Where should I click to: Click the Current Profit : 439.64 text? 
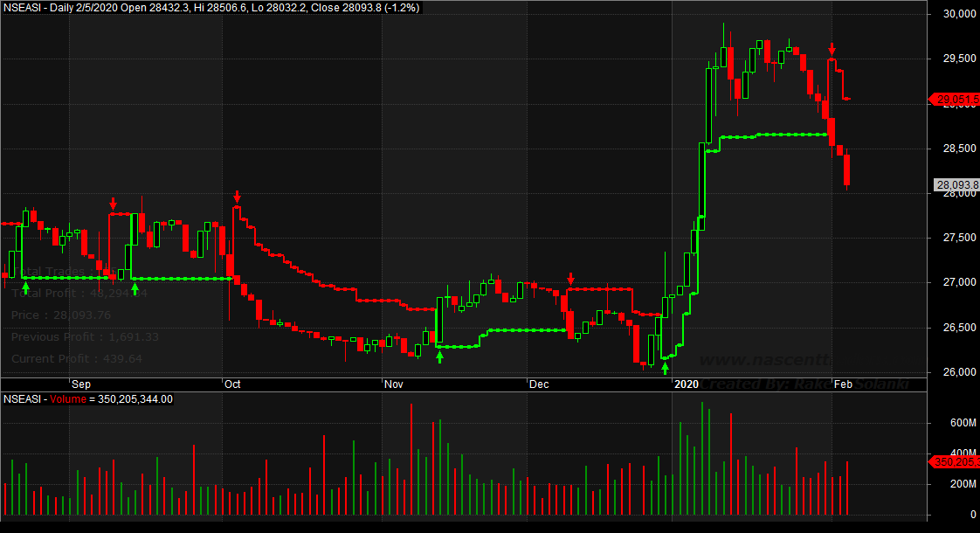pyautogui.click(x=77, y=359)
